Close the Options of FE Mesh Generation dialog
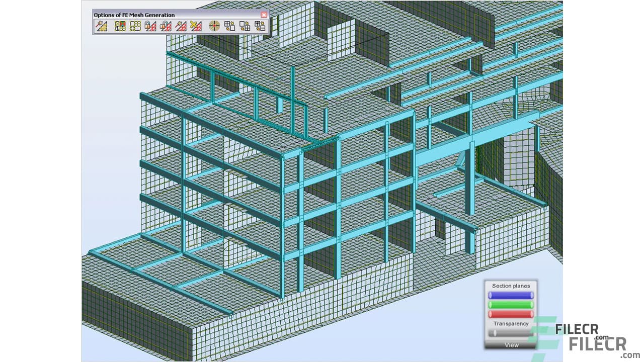 264,15
